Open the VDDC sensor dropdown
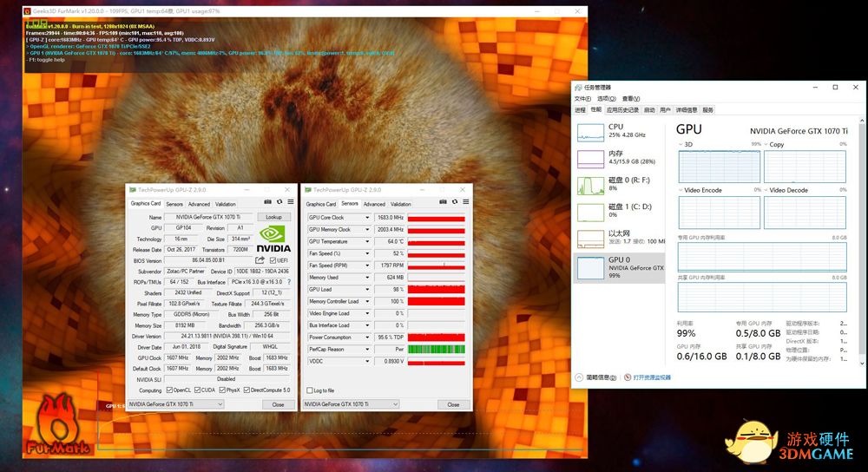This screenshot has height=472, width=868. point(367,361)
